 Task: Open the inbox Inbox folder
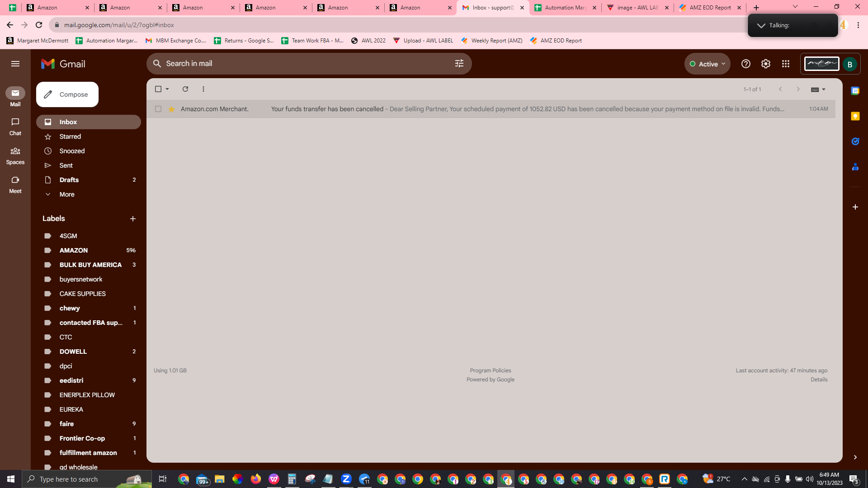click(89, 122)
